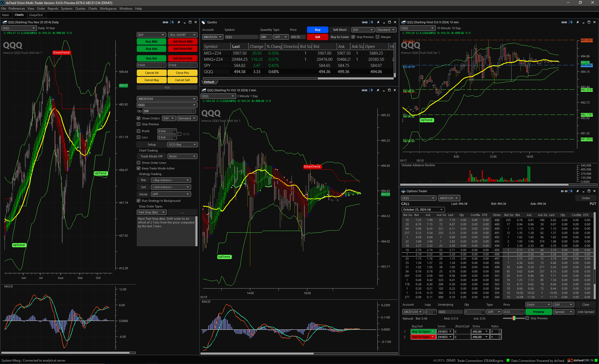The height and width of the screenshot is (364, 599).
Task: Click the Options Trader panel icon in its titlebar
Action: (403, 191)
